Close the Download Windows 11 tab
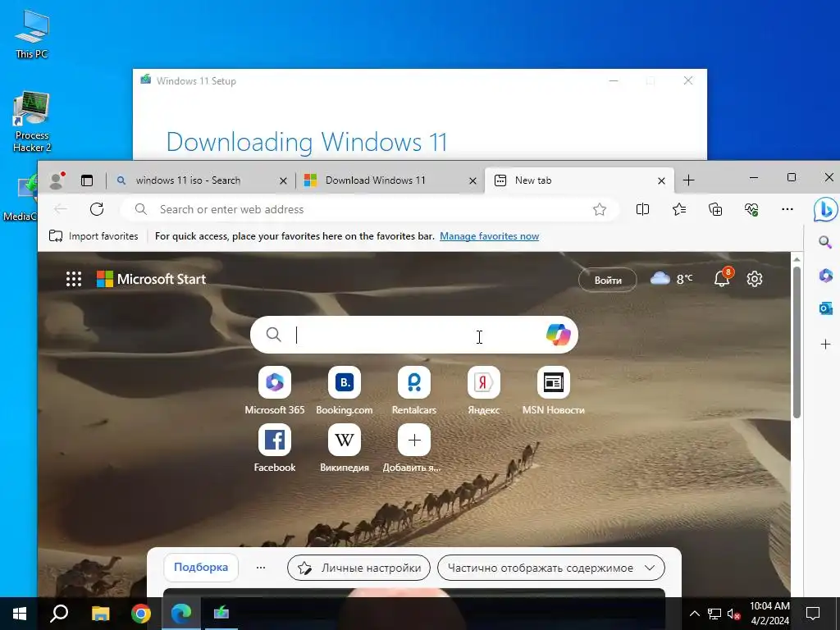 tap(472, 181)
